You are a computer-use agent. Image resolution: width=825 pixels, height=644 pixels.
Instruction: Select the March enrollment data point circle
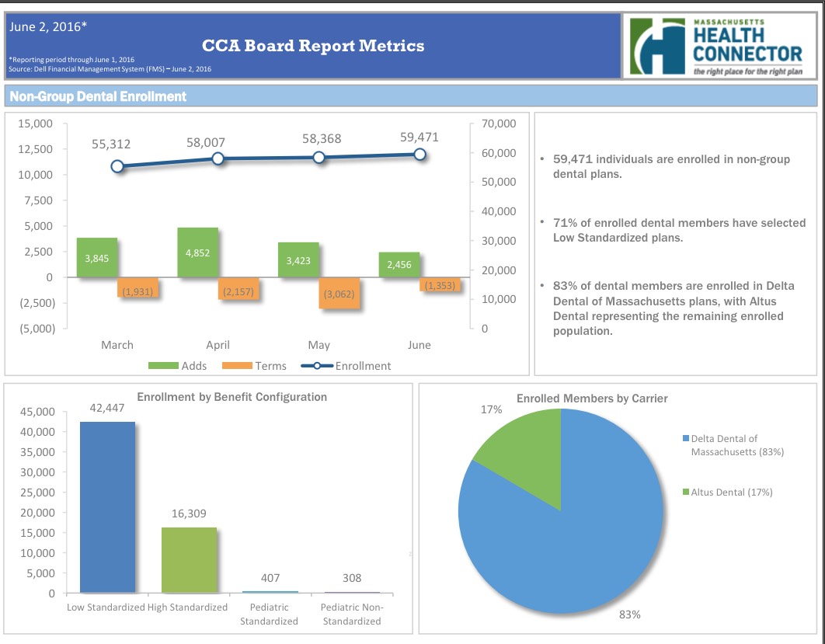117,166
